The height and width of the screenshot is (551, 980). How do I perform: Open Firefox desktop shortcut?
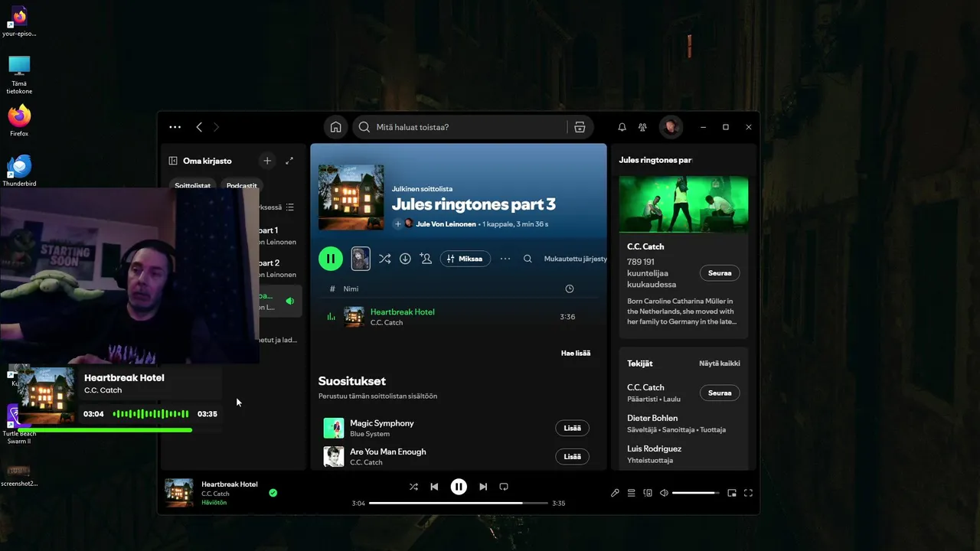19,121
